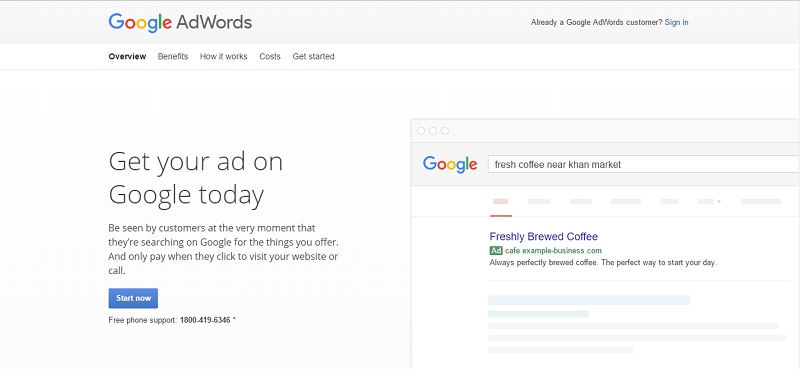Viewport: 800px width, 369px height.
Task: Click the Free phone support label
Action: pos(143,321)
